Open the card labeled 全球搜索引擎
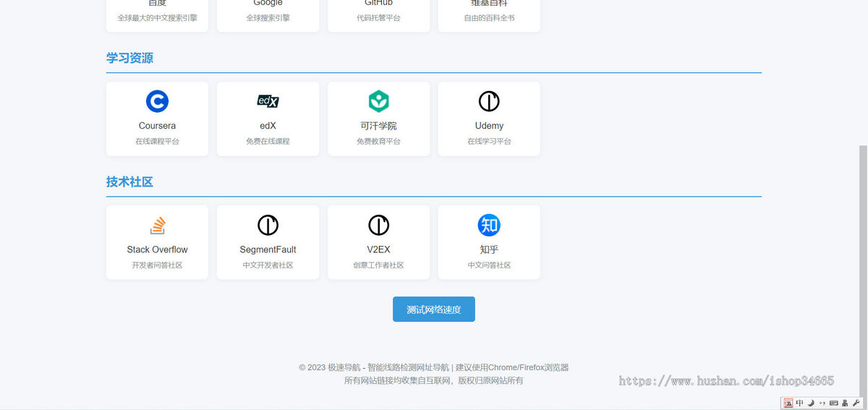Viewport: 868px width, 410px height. [x=268, y=16]
